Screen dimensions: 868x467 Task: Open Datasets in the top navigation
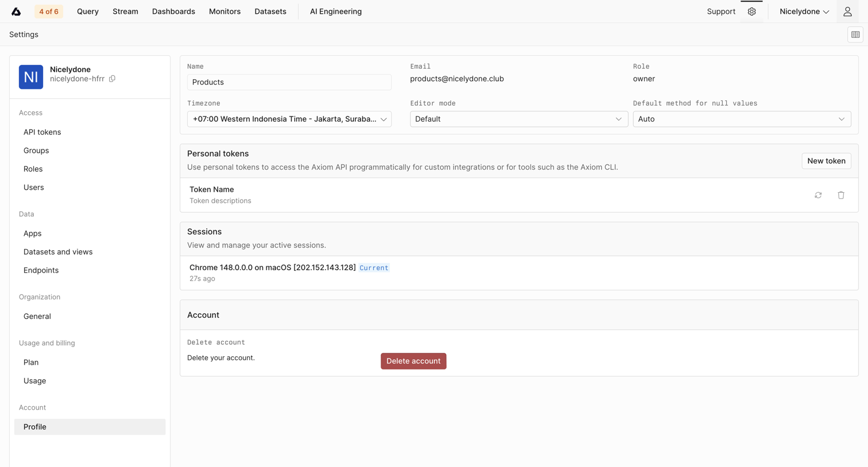tap(270, 11)
